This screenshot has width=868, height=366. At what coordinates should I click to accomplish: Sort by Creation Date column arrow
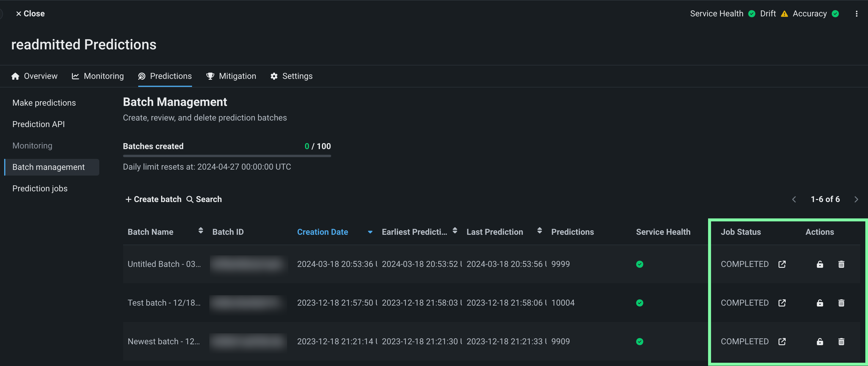[x=370, y=232]
